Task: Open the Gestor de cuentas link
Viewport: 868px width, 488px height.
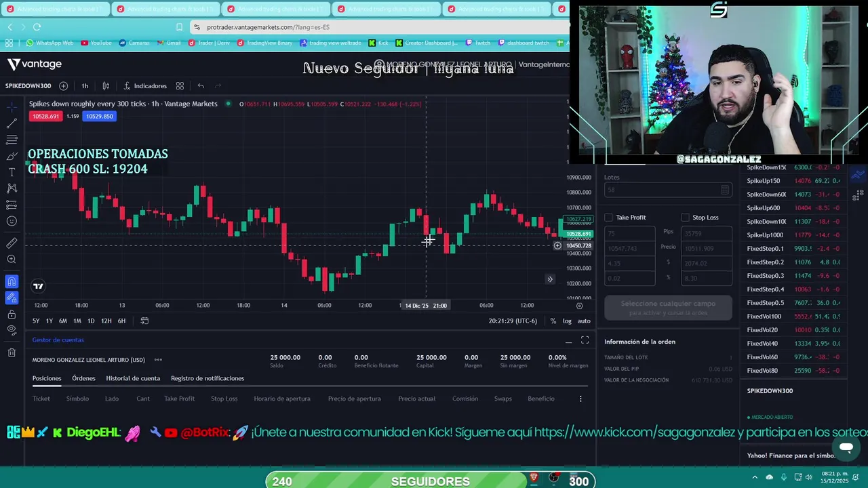Action: coord(58,340)
